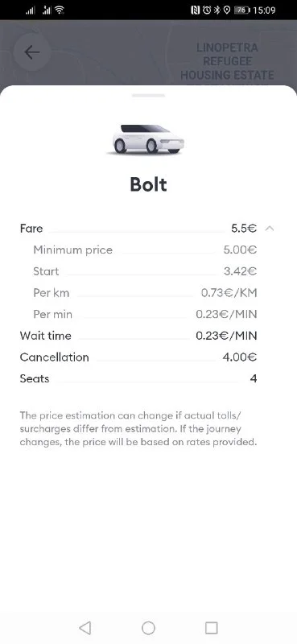Tap the Wi-Fi status icon

coord(60,10)
